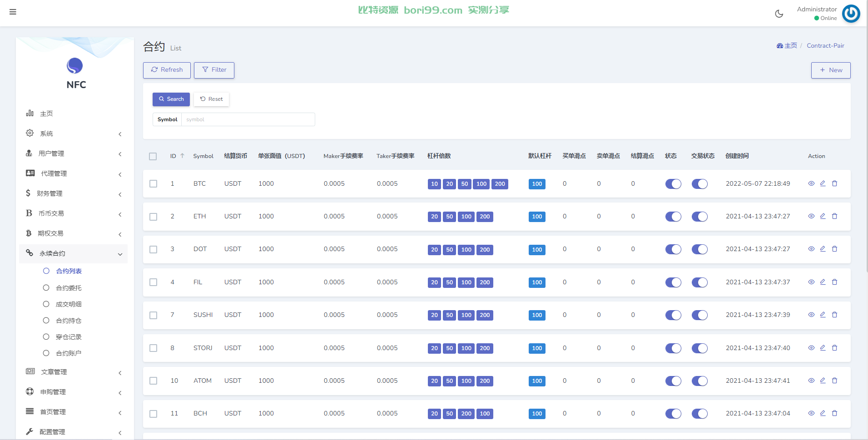Toggle the 交易状态 switch for BTC
The height and width of the screenshot is (440, 868).
699,184
